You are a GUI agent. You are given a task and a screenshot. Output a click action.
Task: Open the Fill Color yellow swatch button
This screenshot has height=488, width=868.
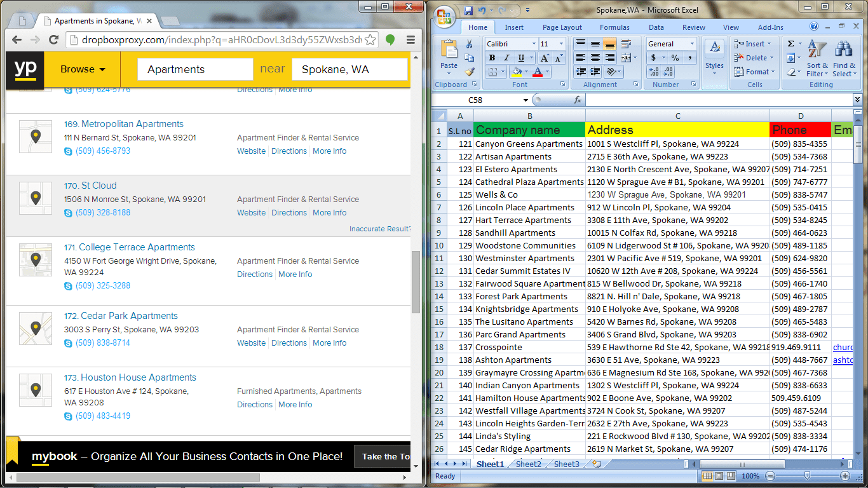coord(517,72)
